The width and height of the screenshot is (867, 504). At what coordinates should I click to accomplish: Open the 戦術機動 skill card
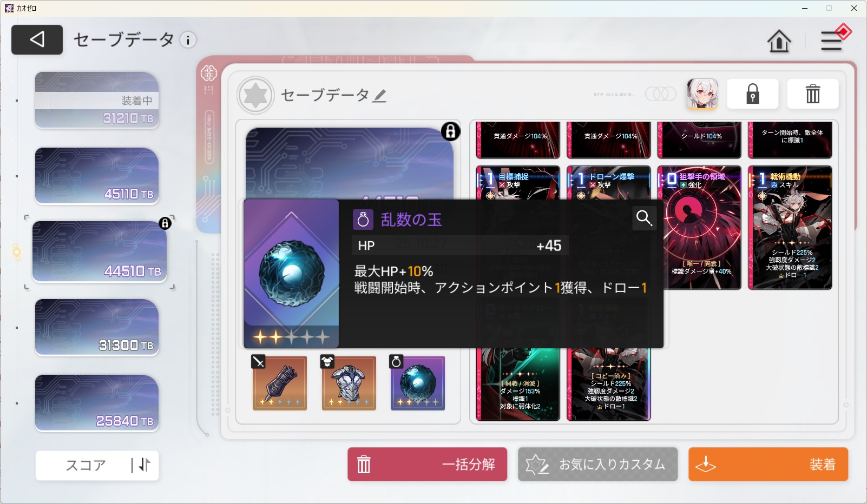[x=790, y=228]
